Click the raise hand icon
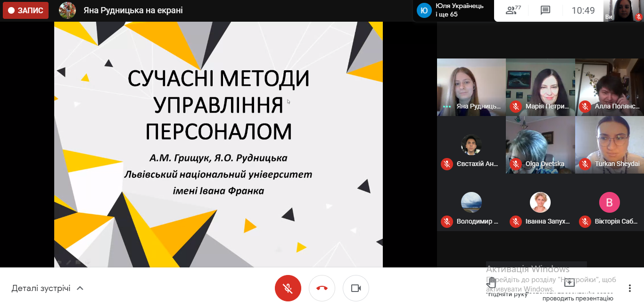The width and height of the screenshot is (644, 308). (x=491, y=283)
